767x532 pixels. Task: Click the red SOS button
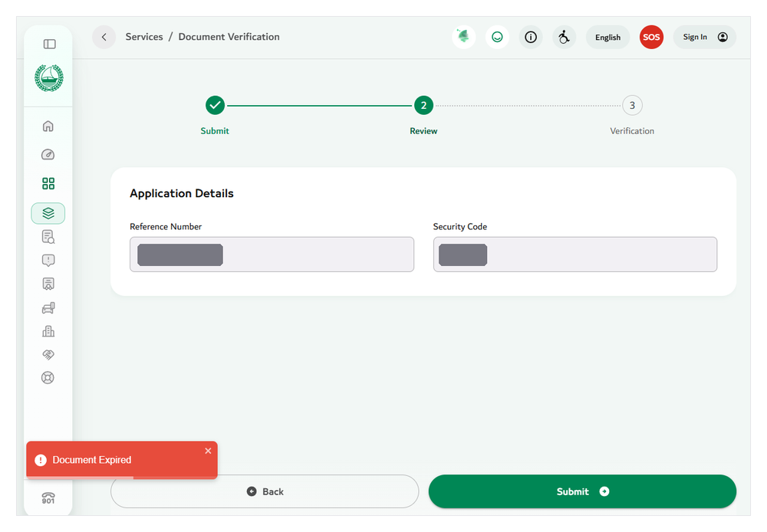pyautogui.click(x=651, y=37)
